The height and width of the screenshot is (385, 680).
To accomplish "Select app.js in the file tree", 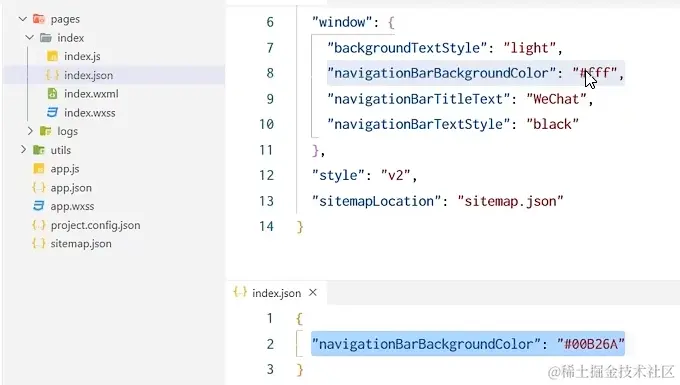I will [65, 169].
